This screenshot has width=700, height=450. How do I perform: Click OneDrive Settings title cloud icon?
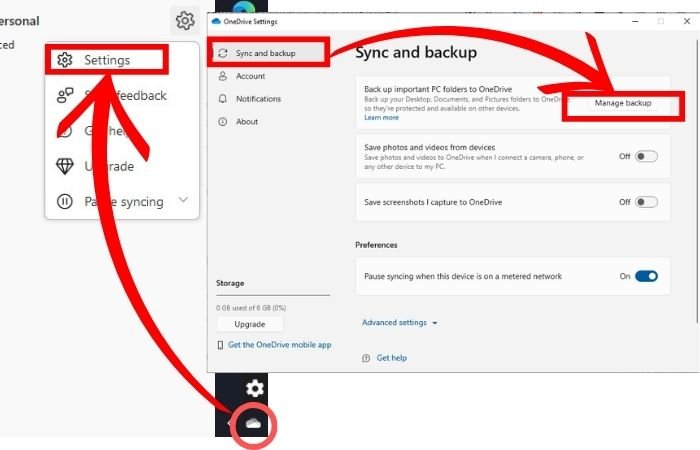coord(216,21)
